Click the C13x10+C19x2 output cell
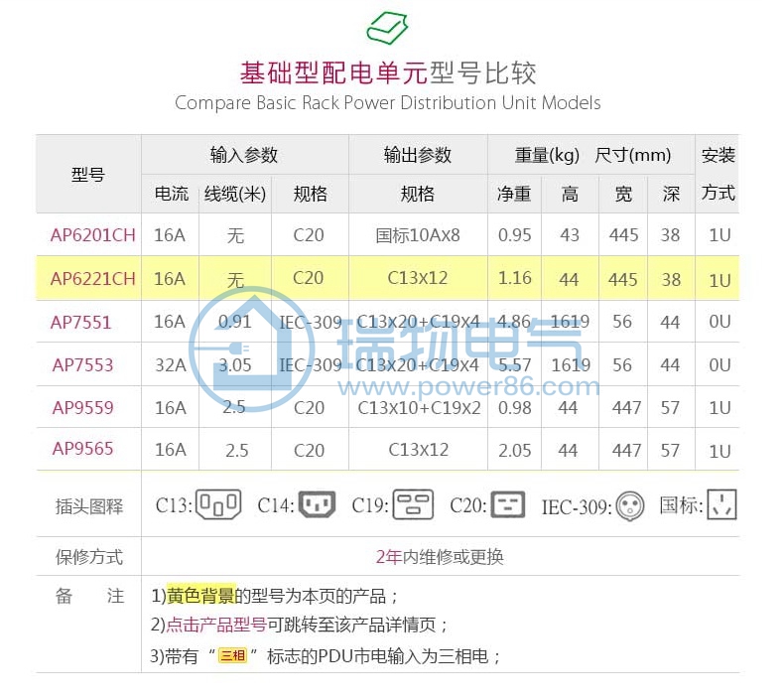Viewport: 784px width, 699px height. (419, 408)
